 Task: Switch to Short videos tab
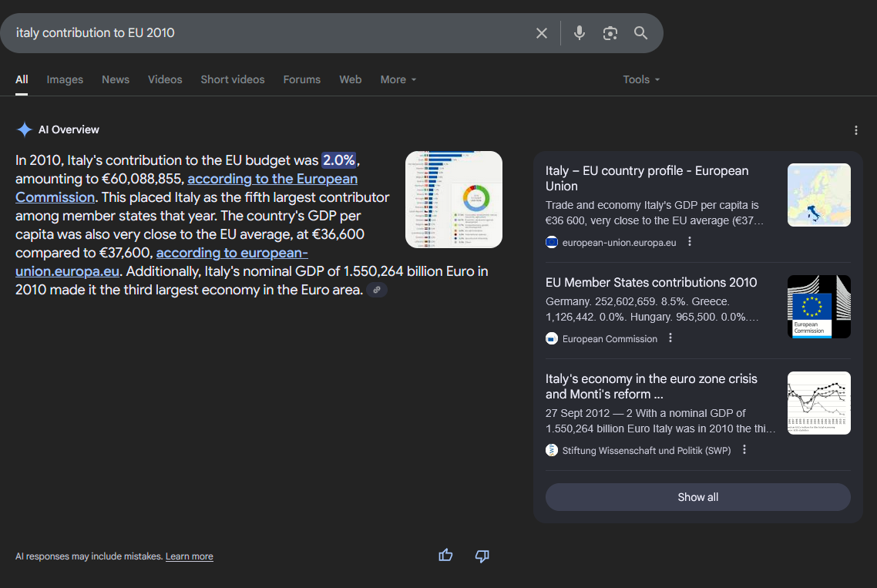tap(233, 79)
